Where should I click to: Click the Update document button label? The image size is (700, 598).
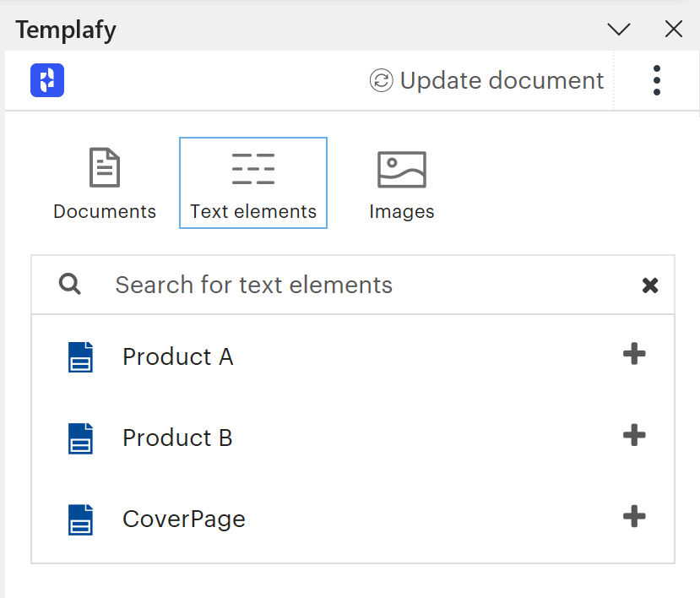coord(502,81)
